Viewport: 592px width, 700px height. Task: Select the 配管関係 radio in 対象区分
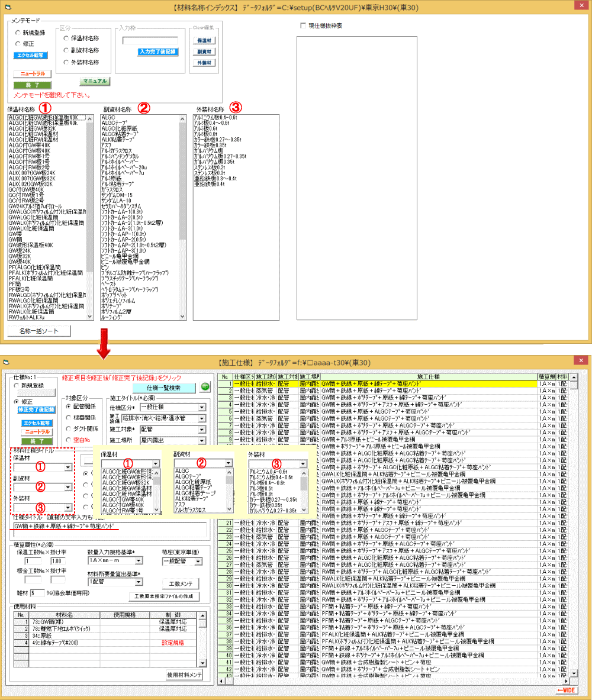[81, 407]
